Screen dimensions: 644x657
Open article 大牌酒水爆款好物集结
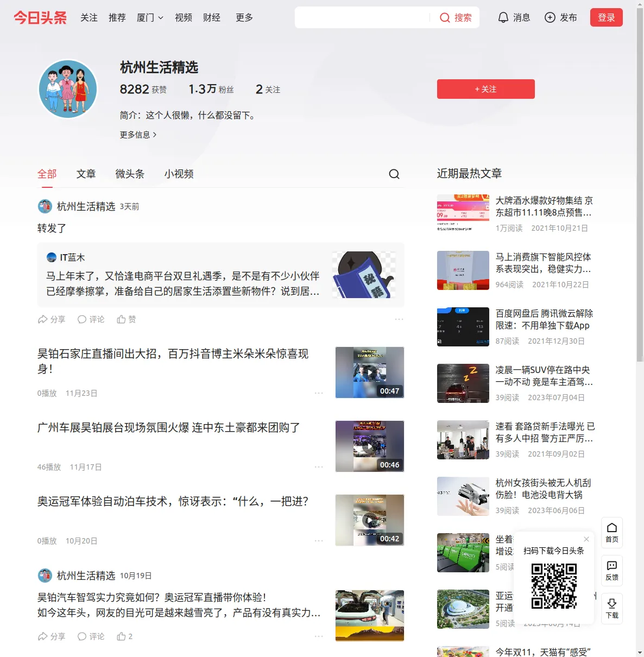[x=544, y=206]
